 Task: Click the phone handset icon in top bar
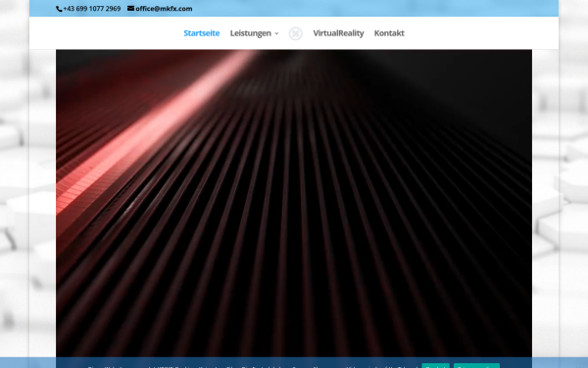click(59, 9)
